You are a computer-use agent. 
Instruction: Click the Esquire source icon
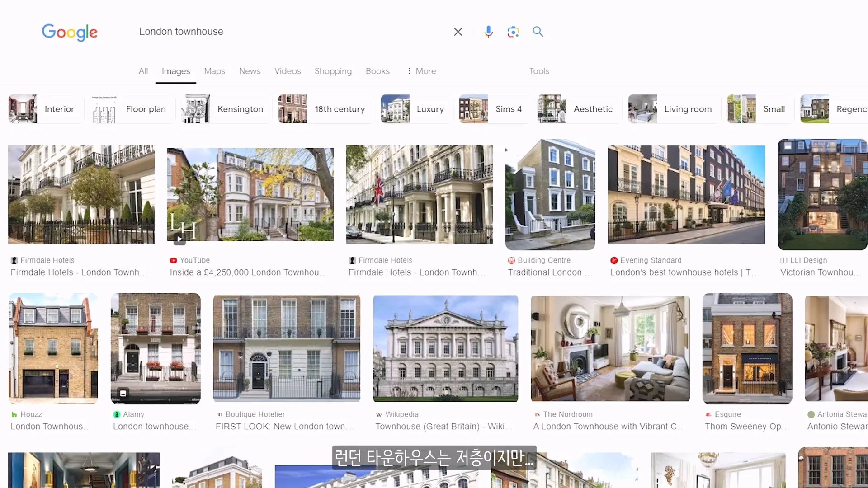point(708,414)
